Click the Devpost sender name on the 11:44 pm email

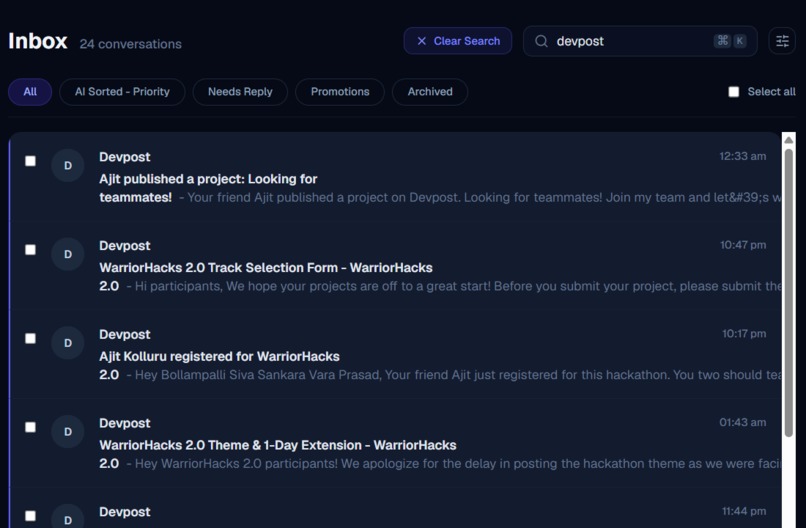point(125,513)
